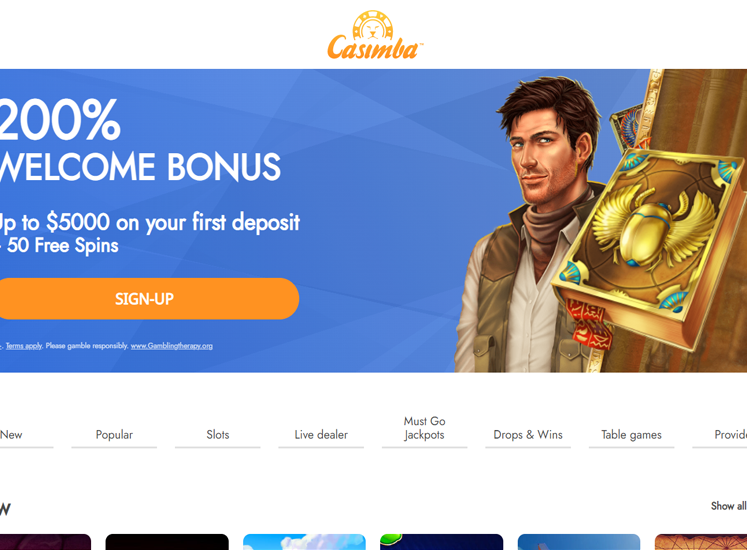Open the Providers tab
Screen dimensions: 747x550
coord(730,435)
